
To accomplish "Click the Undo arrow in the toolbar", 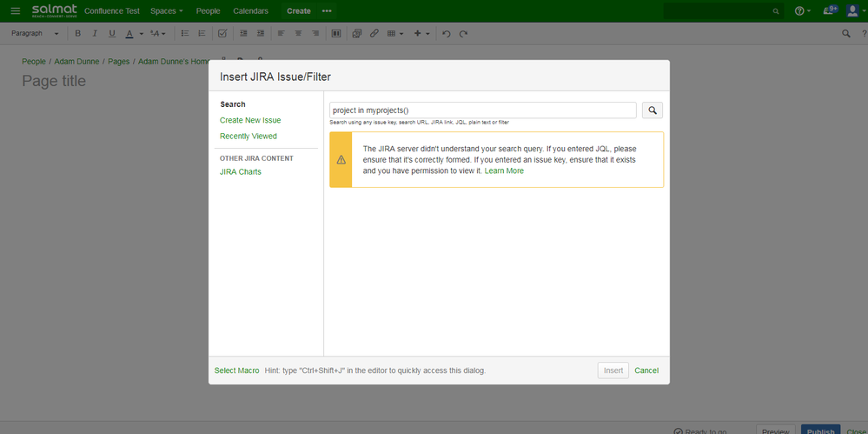I will (x=446, y=34).
